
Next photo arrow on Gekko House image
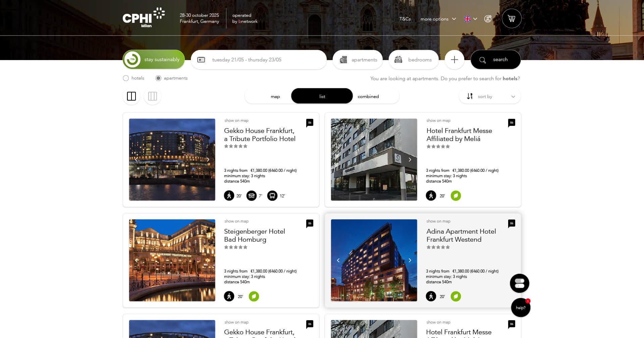click(208, 160)
